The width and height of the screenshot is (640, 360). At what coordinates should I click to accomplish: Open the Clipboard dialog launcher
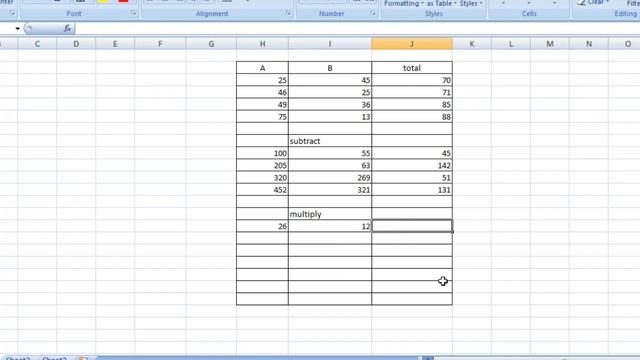point(12,13)
